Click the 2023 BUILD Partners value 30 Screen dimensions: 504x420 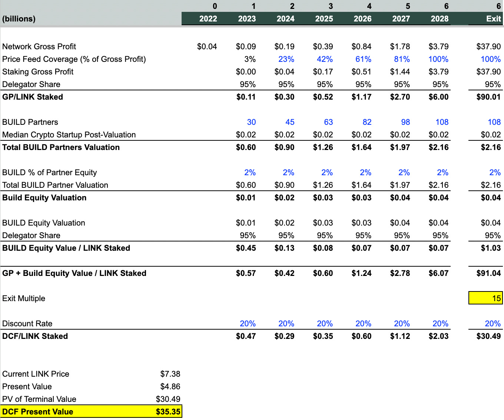[x=251, y=122]
